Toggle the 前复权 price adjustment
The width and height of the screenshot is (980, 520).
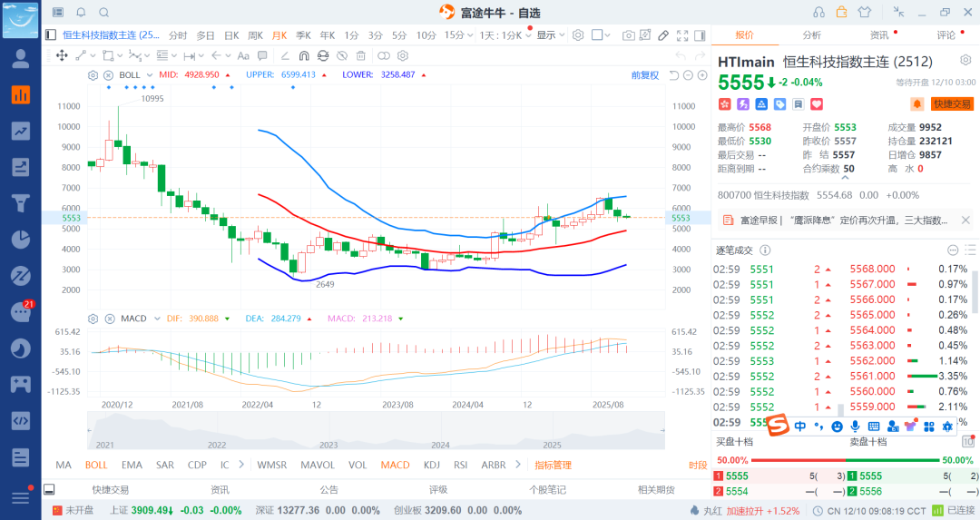(644, 75)
